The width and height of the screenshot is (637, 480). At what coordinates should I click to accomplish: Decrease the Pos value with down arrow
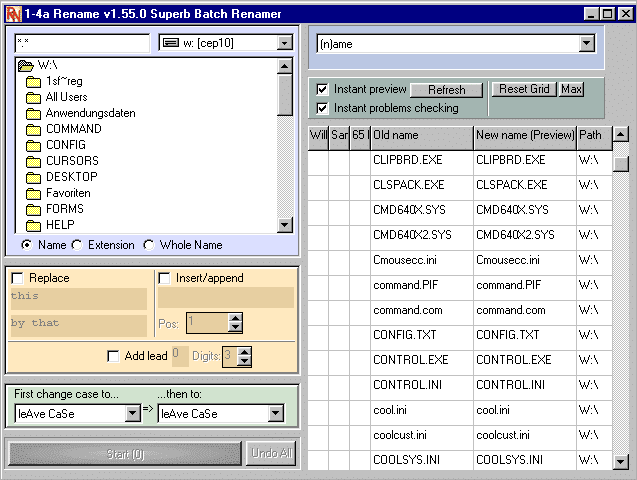coord(235,327)
